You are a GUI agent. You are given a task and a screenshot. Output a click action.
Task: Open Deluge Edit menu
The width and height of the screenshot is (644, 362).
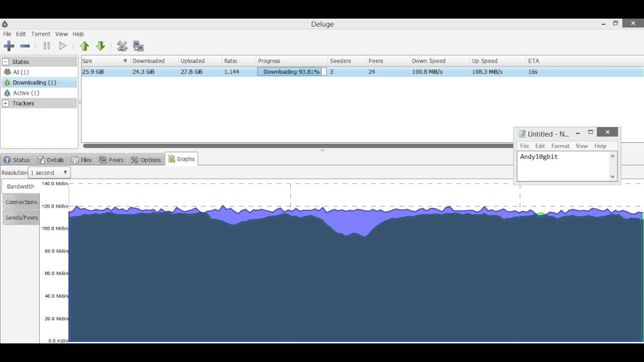point(21,34)
